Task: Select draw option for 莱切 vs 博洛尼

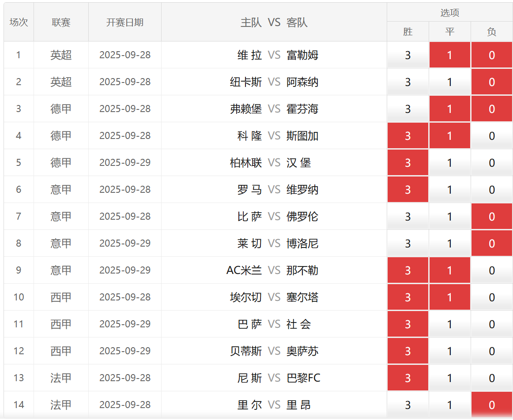Action: 449,244
